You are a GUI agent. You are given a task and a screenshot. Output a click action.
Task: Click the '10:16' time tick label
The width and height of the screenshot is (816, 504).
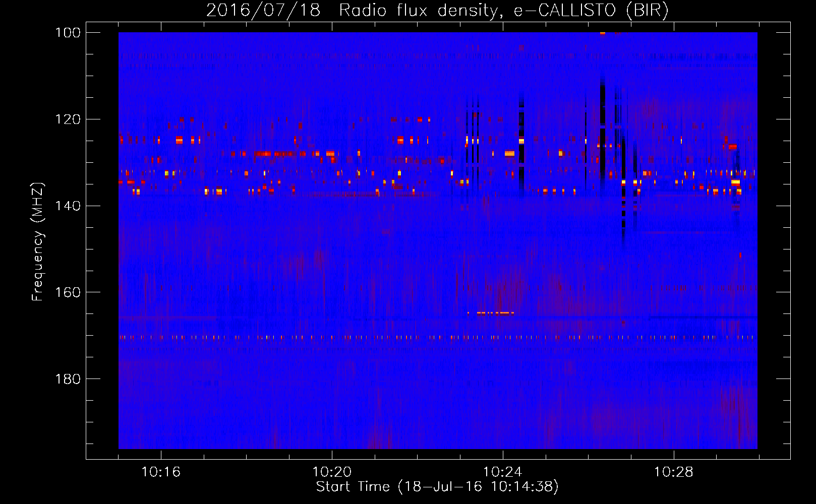161,472
